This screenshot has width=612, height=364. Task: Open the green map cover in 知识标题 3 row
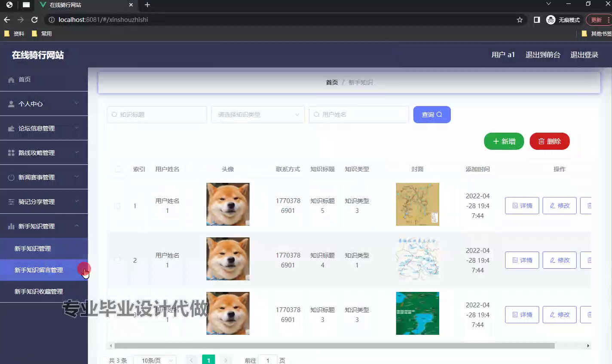coord(417,313)
